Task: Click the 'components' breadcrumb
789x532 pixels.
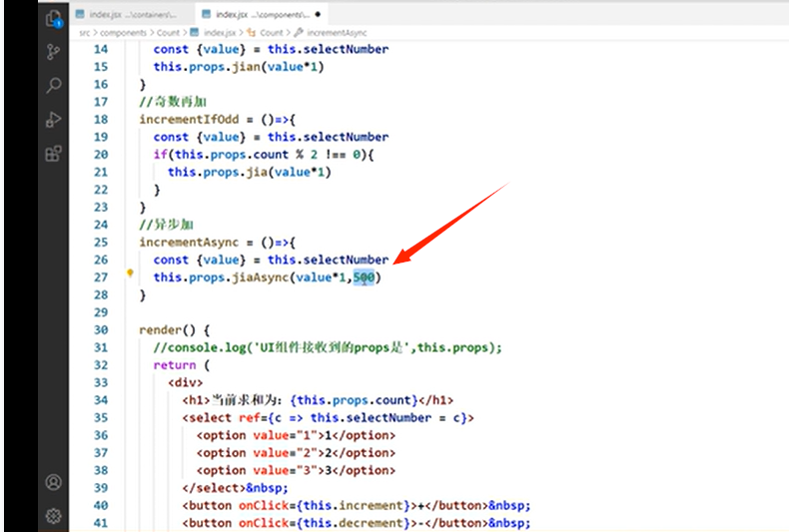Action: point(123,33)
